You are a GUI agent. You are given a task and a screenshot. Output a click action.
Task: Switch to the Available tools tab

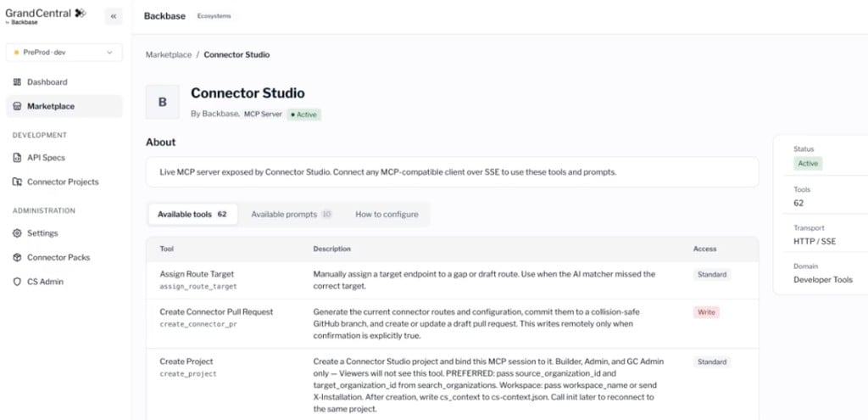point(192,215)
